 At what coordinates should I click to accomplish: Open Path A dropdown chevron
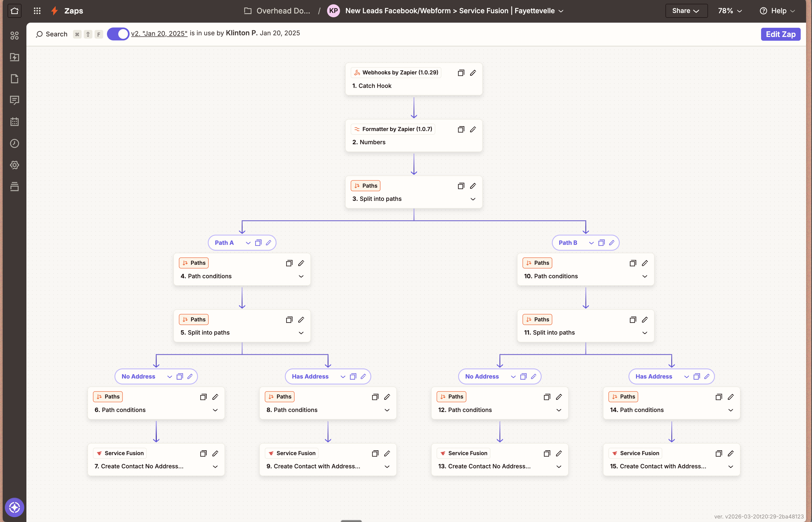(x=248, y=243)
